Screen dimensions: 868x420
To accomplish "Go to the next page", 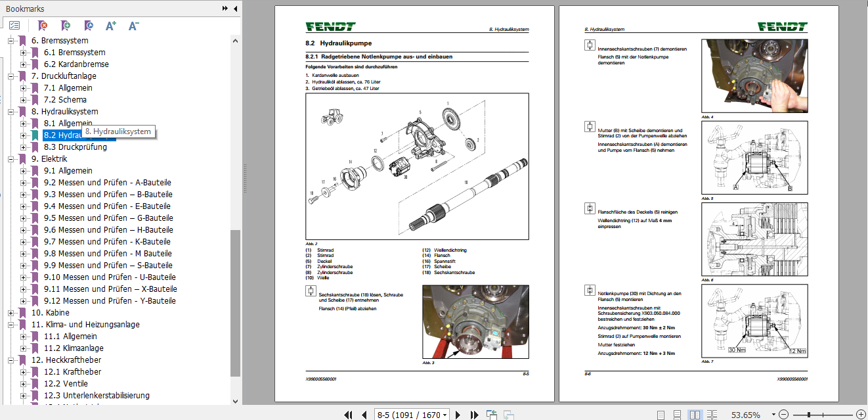I will pos(458,415).
